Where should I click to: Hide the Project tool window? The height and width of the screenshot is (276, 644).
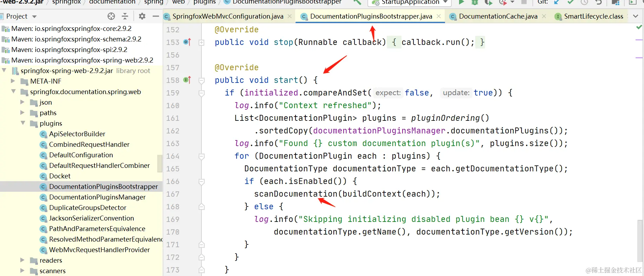(x=156, y=16)
